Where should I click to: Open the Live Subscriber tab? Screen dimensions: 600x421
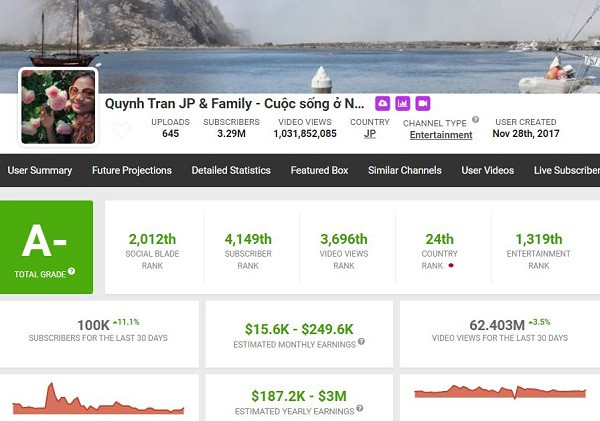click(566, 170)
